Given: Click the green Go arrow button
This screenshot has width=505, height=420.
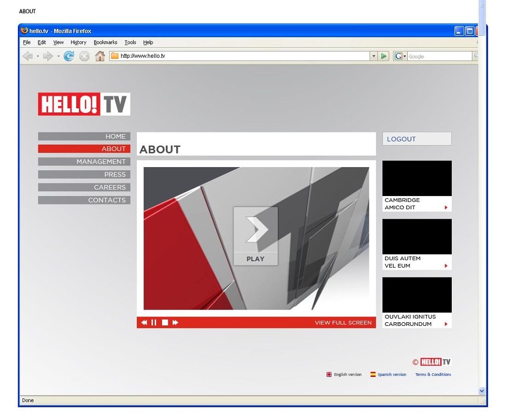Looking at the screenshot, I should coord(383,56).
